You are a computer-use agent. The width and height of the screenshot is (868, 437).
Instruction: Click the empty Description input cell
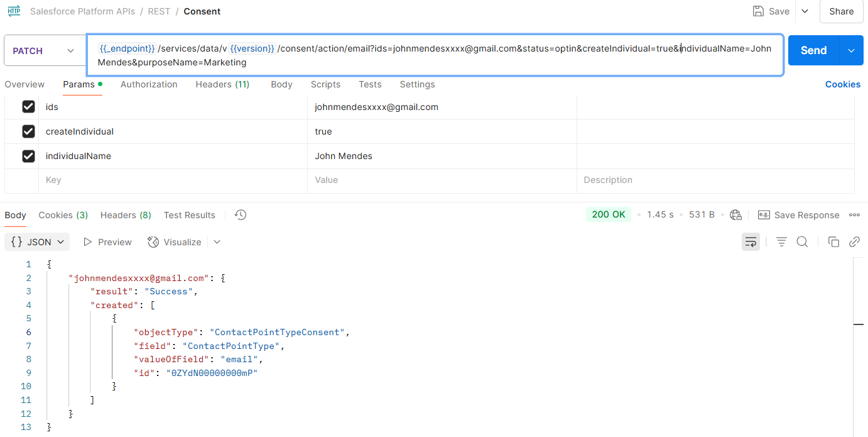[x=715, y=180]
